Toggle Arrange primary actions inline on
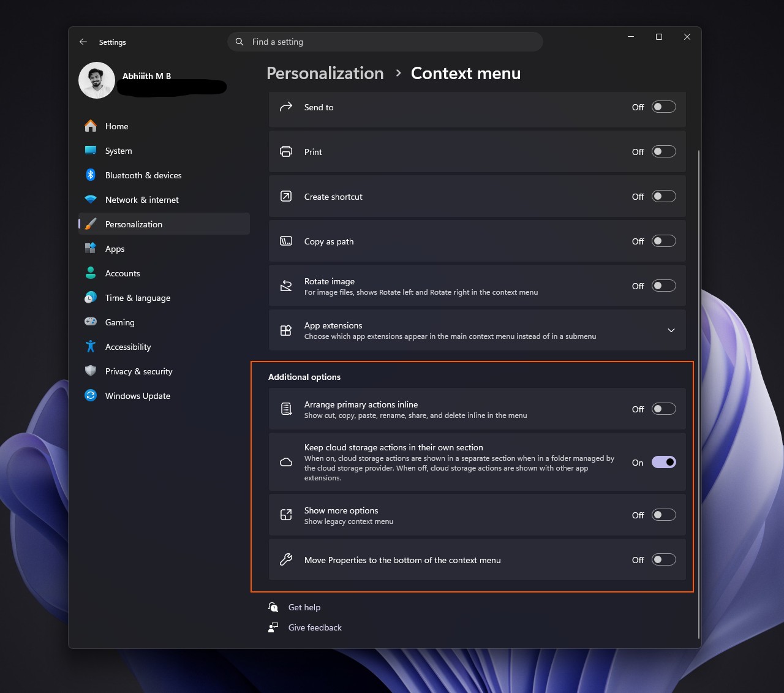This screenshot has width=784, height=693. tap(664, 409)
